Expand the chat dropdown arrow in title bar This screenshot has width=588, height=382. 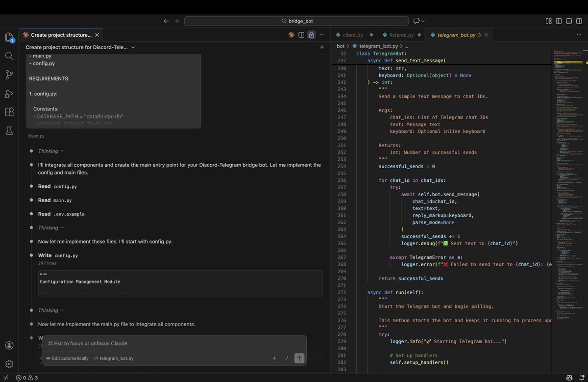(423, 21)
